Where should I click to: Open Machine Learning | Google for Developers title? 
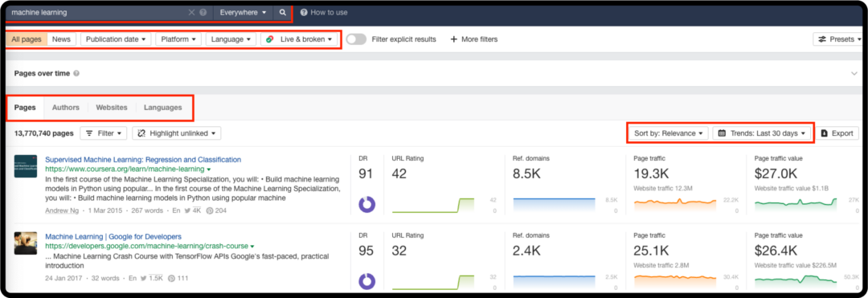113,236
